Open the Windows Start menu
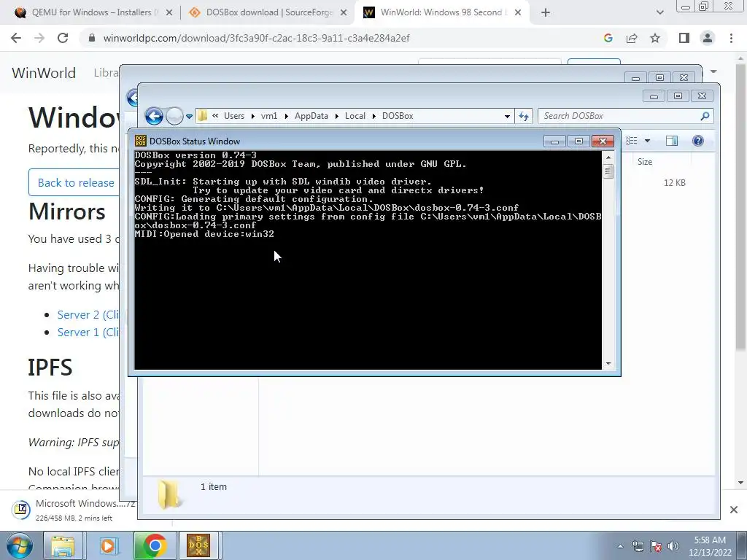 19,545
